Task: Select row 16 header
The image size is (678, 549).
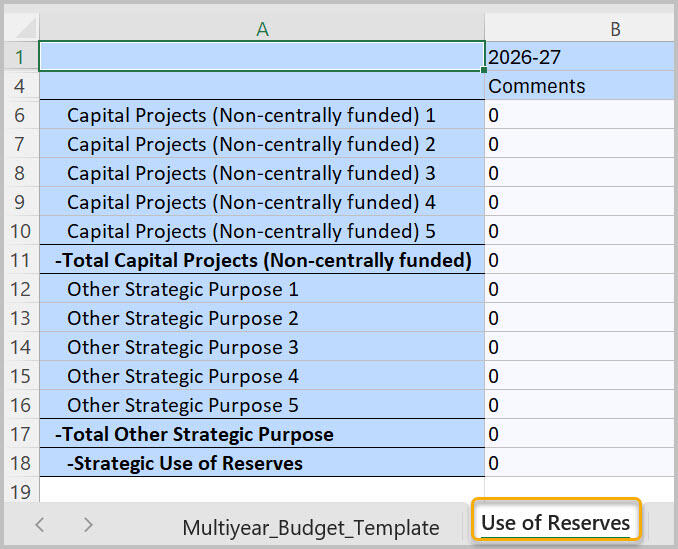Action: pyautogui.click(x=22, y=405)
